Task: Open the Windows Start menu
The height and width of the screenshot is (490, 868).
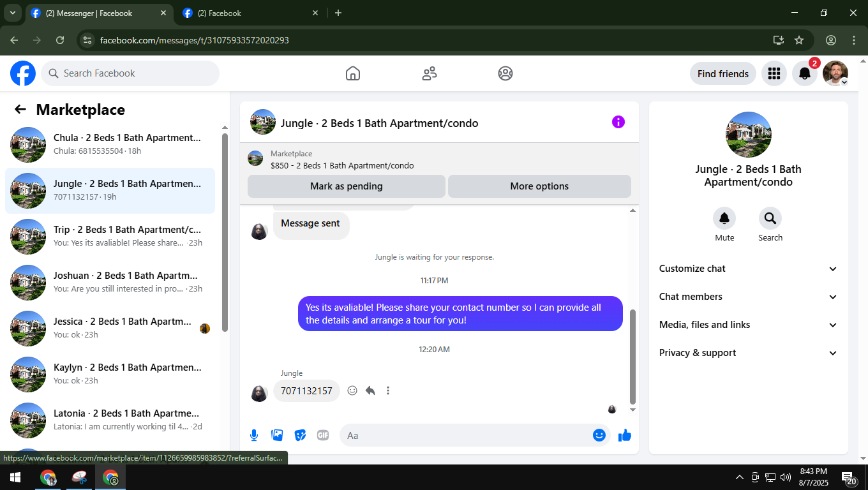Action: 15,477
